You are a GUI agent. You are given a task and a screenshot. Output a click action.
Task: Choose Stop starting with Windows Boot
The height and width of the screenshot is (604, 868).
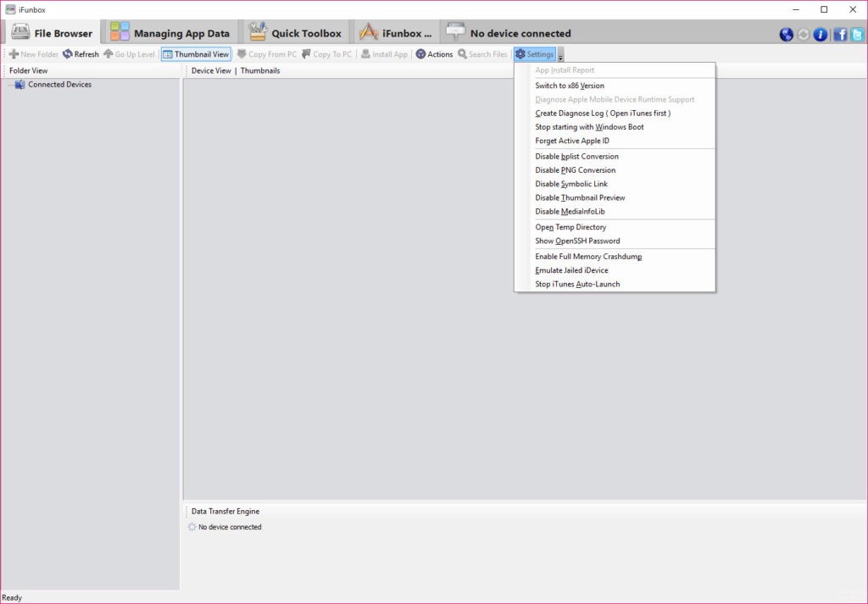(x=615, y=127)
